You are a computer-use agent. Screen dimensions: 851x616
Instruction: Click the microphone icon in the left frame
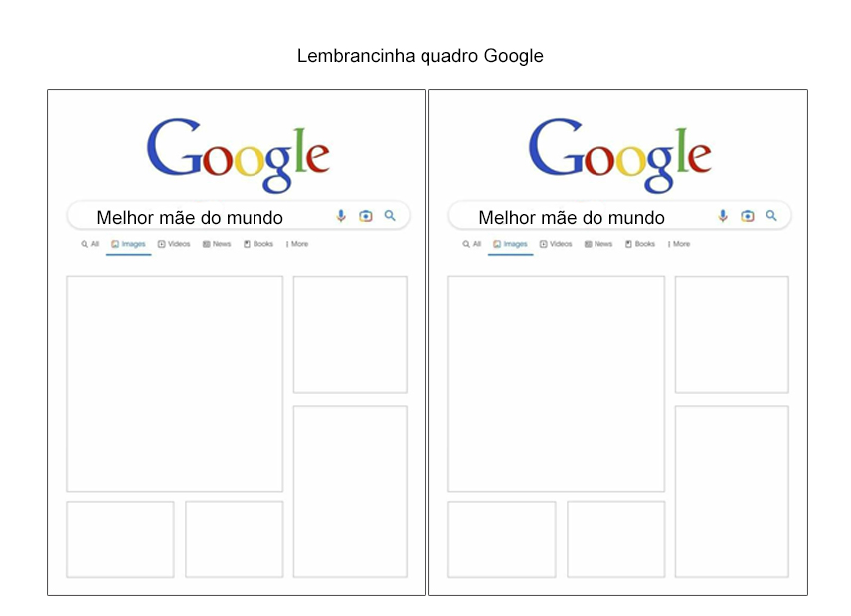tap(341, 216)
